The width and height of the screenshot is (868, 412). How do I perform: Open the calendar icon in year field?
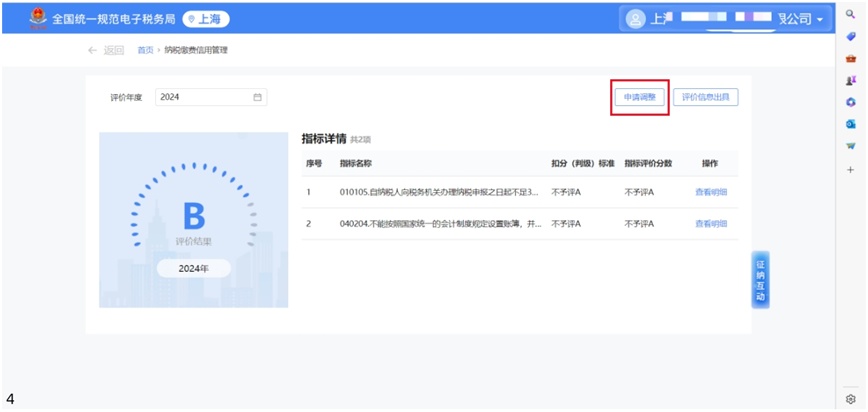(x=257, y=97)
